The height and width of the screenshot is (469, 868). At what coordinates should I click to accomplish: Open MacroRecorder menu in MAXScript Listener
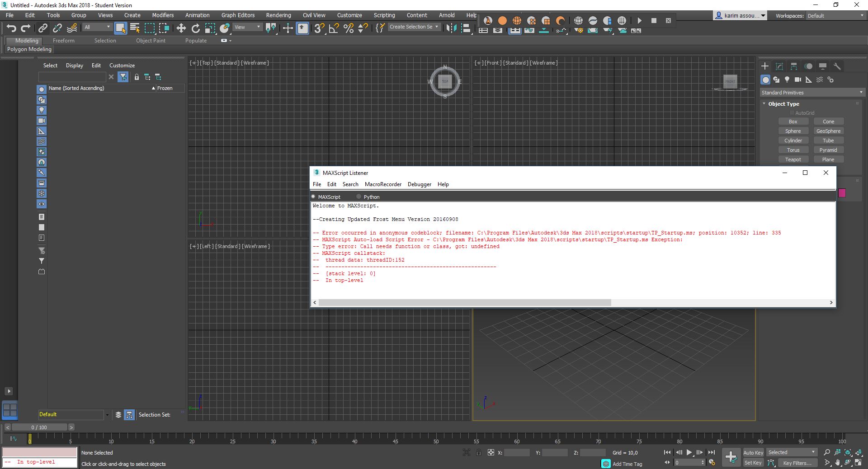pos(383,184)
